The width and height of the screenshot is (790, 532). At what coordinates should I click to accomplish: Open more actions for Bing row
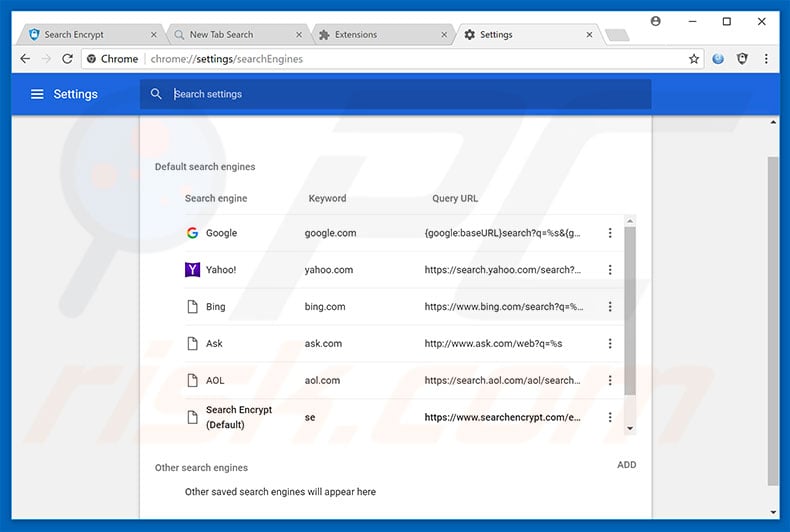(610, 306)
